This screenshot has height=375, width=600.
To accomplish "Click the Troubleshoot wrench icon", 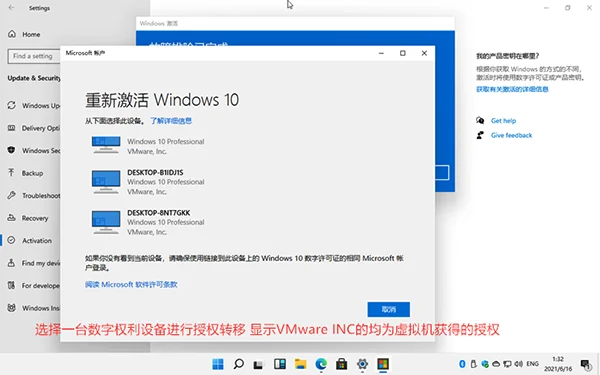I will click(x=11, y=195).
